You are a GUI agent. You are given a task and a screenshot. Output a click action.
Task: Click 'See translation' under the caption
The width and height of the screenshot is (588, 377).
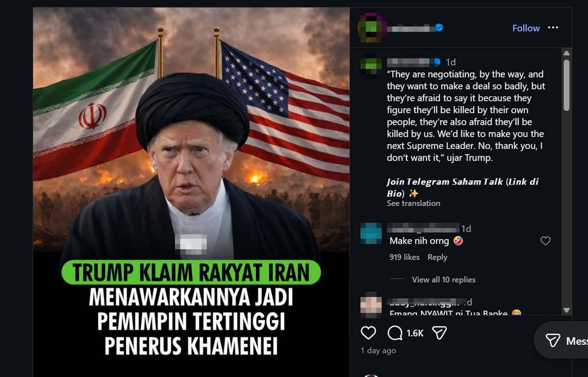click(413, 203)
